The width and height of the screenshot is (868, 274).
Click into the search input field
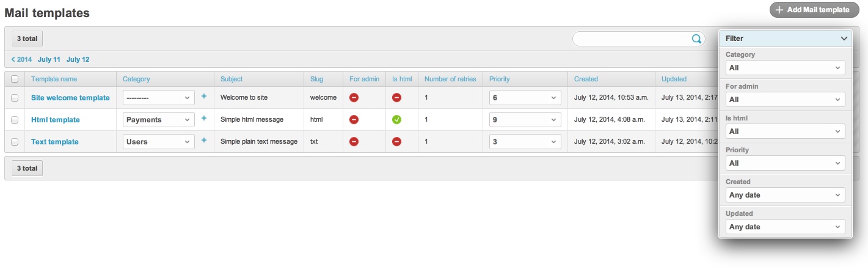(x=632, y=39)
